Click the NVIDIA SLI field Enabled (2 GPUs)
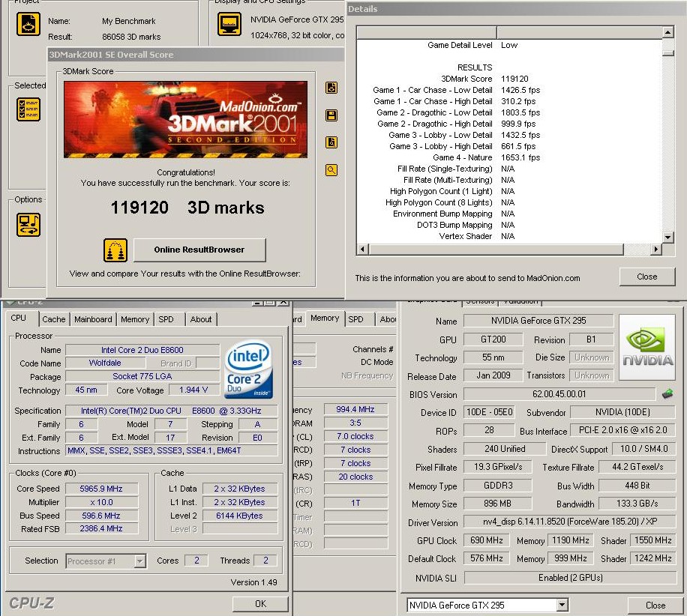Image resolution: width=687 pixels, height=616 pixels. [x=571, y=578]
